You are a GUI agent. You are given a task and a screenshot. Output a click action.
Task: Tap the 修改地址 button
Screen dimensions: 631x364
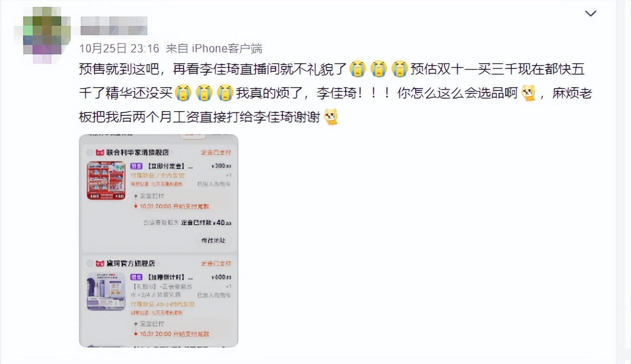(x=213, y=240)
